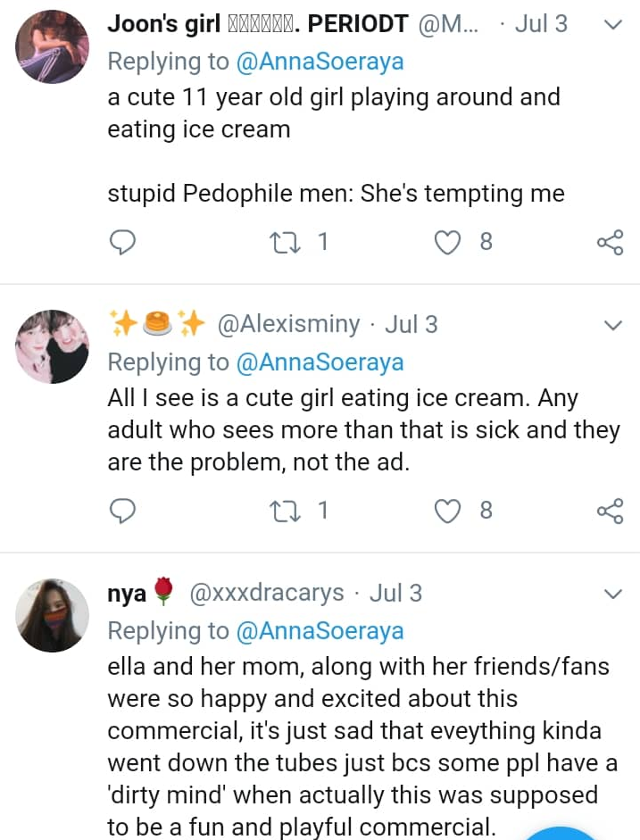
Task: Share Joon's girl's tweet
Action: tap(610, 242)
